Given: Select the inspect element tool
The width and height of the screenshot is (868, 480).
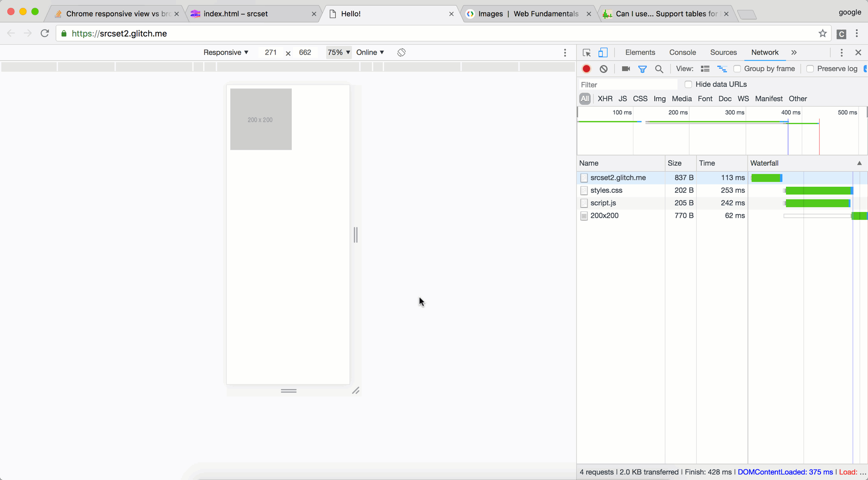Looking at the screenshot, I should coord(586,52).
